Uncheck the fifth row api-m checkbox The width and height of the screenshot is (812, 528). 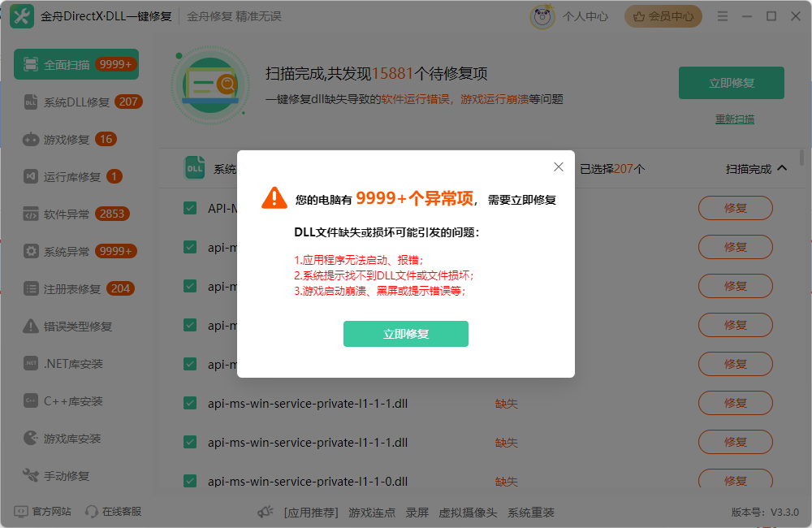(190, 364)
